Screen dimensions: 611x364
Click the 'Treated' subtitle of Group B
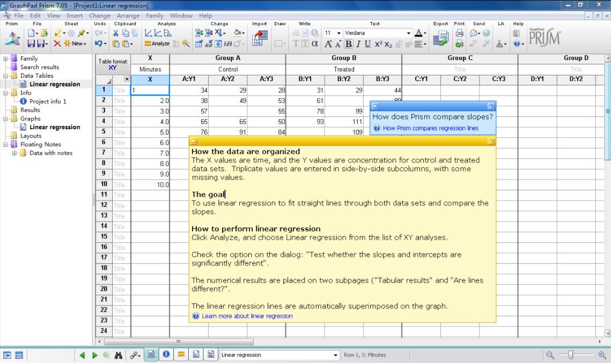point(344,69)
